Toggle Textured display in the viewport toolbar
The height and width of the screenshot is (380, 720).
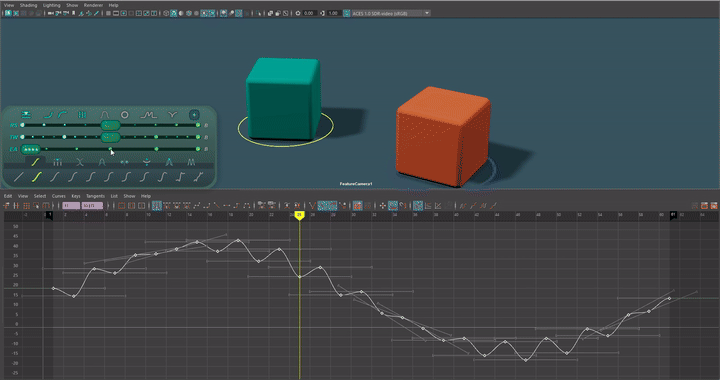196,13
